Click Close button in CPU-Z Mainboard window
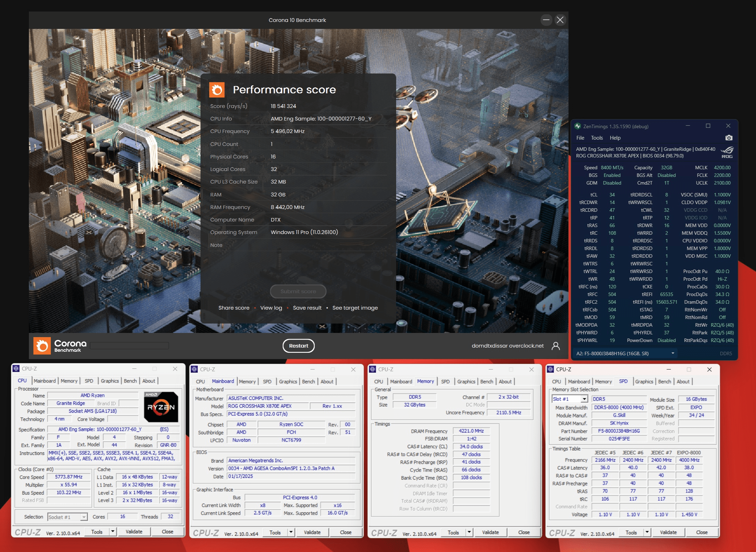Screen dimensions: 756x552 [346, 532]
